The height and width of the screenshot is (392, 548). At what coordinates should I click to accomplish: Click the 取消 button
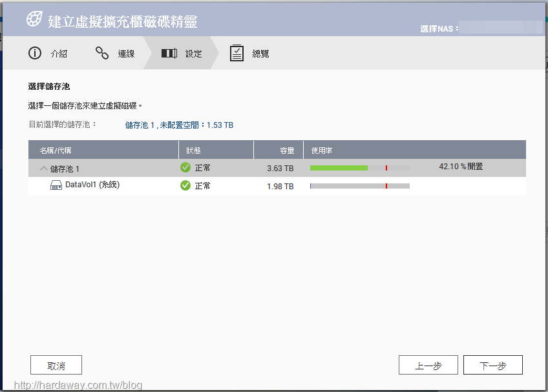click(x=56, y=365)
